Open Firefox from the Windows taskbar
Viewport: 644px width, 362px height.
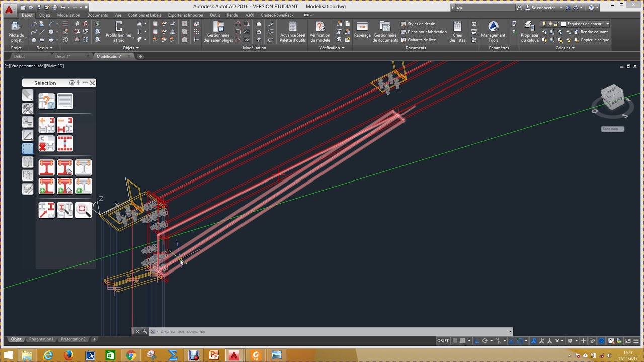[x=69, y=355]
